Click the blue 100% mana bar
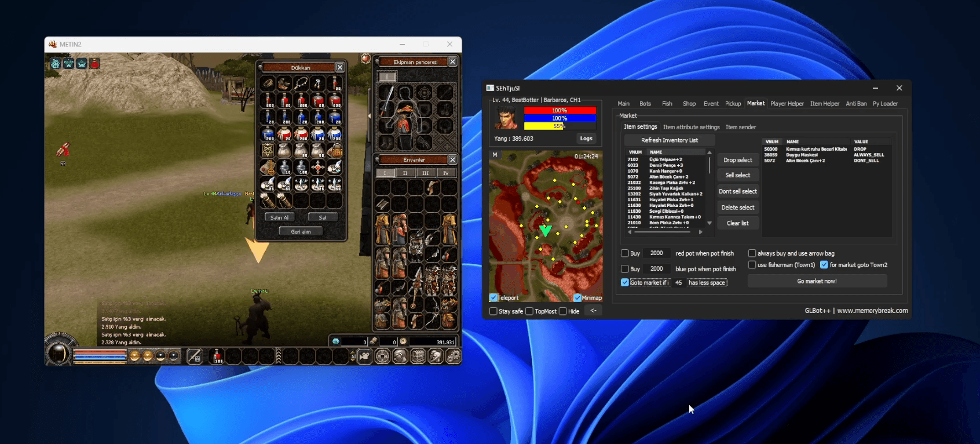 (560, 118)
